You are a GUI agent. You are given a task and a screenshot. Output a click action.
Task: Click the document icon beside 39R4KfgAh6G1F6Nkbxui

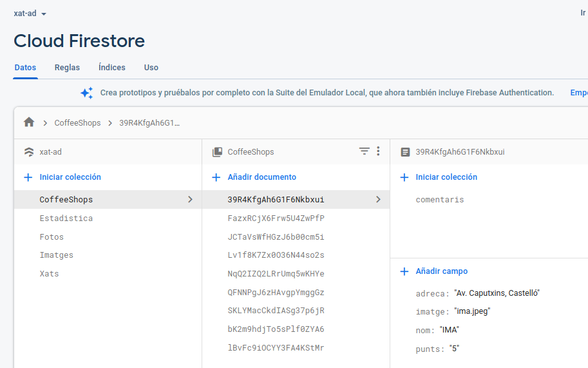(x=405, y=152)
